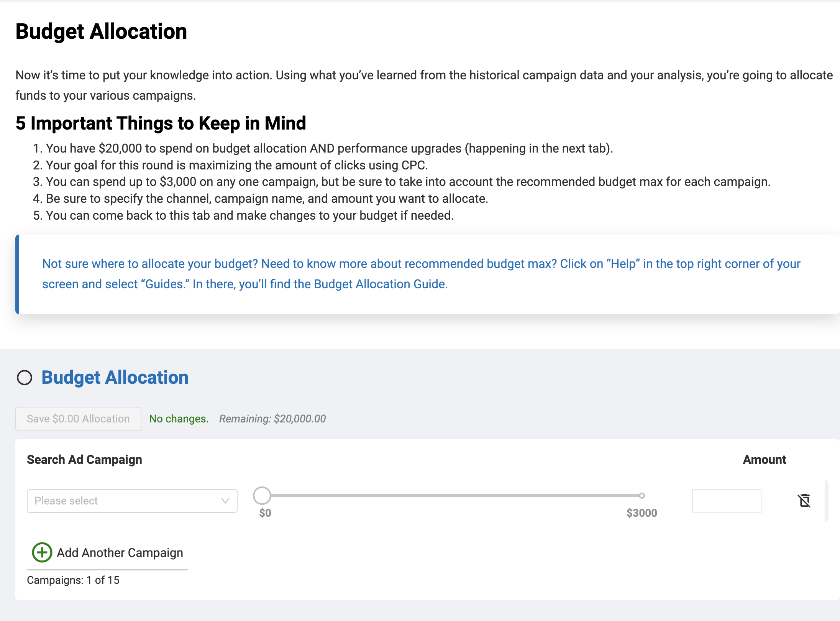840x621 pixels.
Task: Toggle the circle beside Budget Allocation heading
Action: click(x=25, y=378)
